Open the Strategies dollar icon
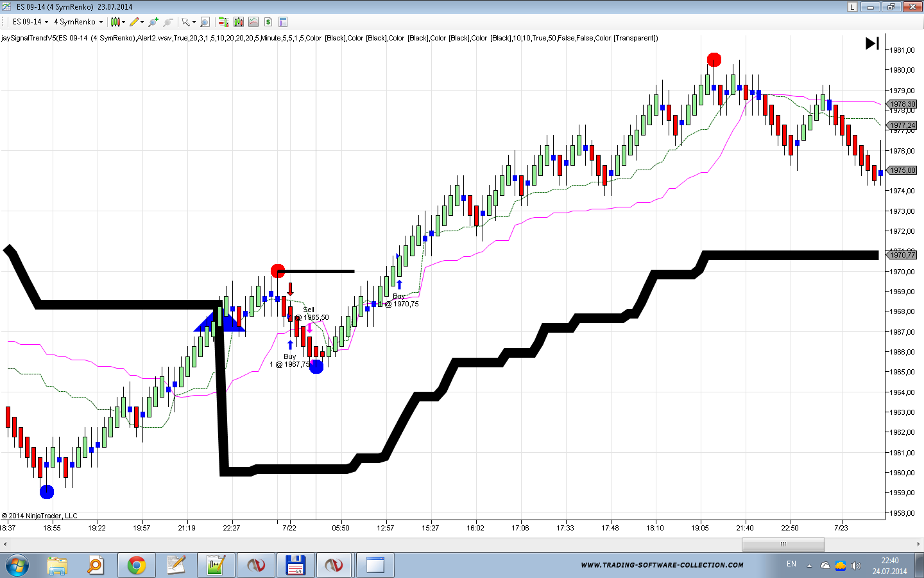924x578 pixels. 268,22
